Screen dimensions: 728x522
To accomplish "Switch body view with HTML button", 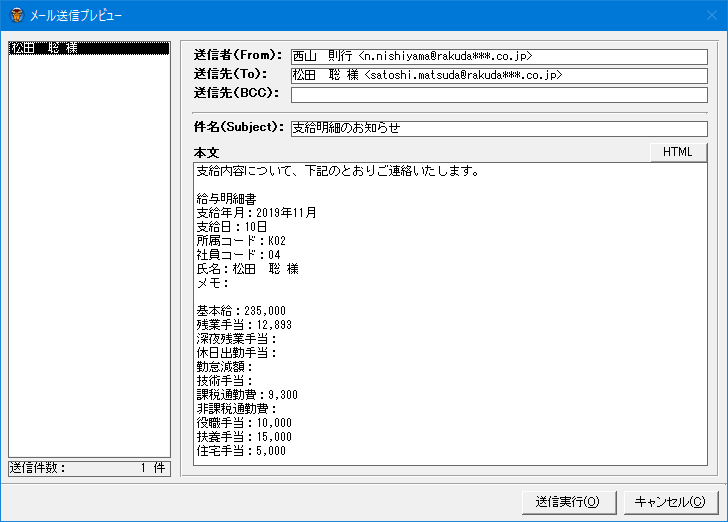I will point(678,152).
